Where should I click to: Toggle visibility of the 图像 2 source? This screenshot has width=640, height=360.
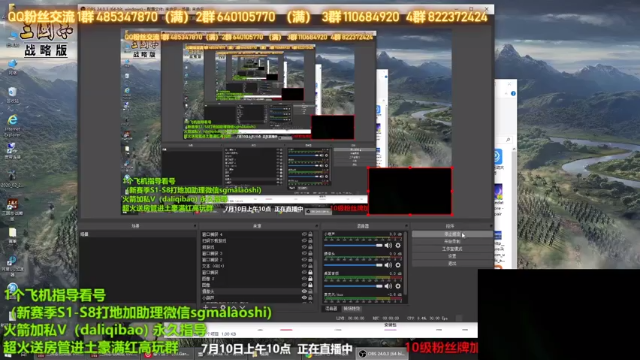(304, 278)
